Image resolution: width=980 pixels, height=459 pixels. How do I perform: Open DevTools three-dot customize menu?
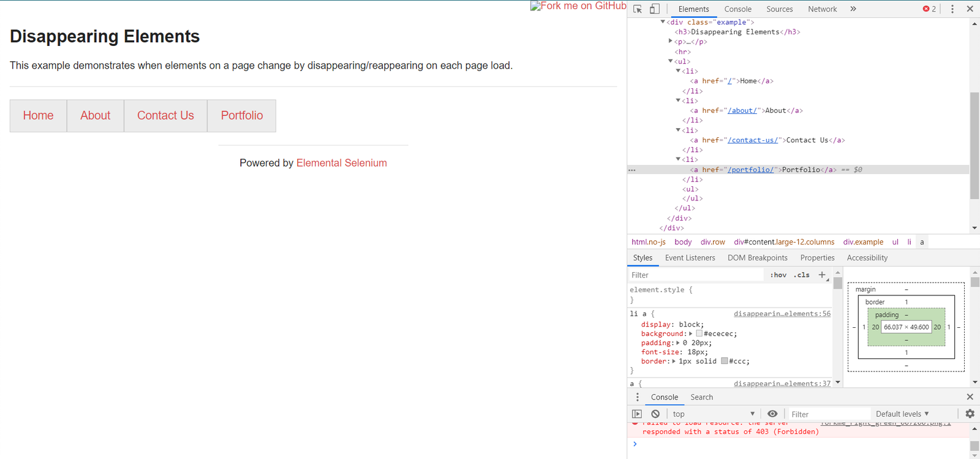coord(952,9)
